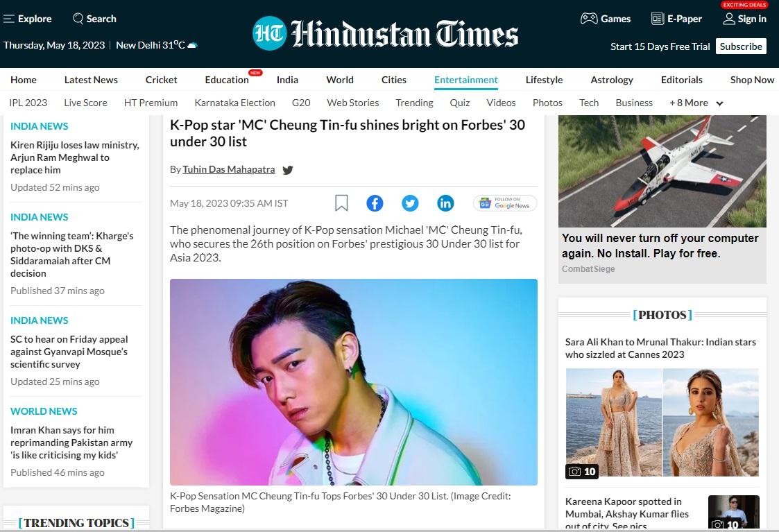The image size is (779, 532).
Task: Select the Entertainment tab
Action: (466, 80)
